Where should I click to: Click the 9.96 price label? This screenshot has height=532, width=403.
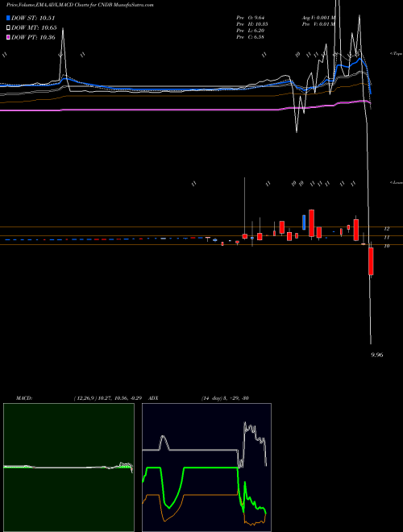pos(377,355)
